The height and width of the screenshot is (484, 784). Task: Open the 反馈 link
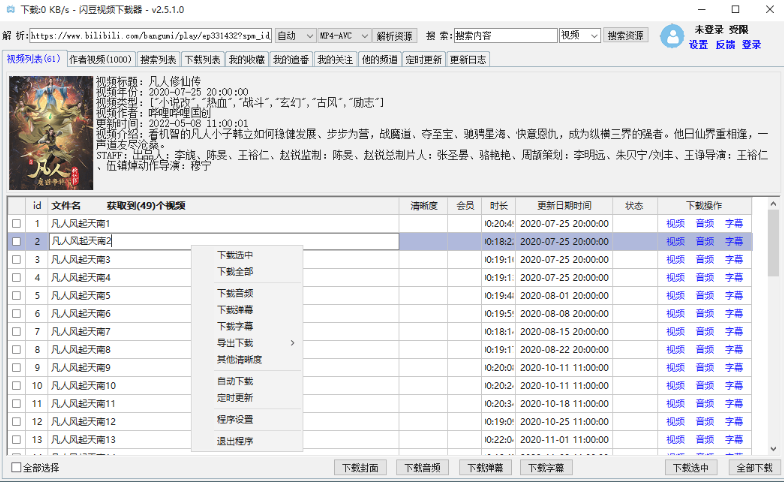click(x=725, y=45)
